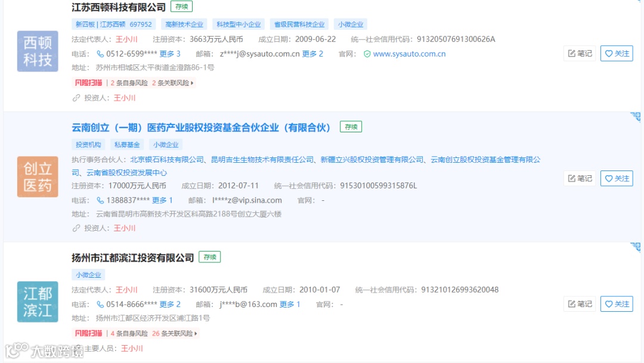Expand 2 条关联风险 arrow for 江苏西顿

pyautogui.click(x=192, y=83)
